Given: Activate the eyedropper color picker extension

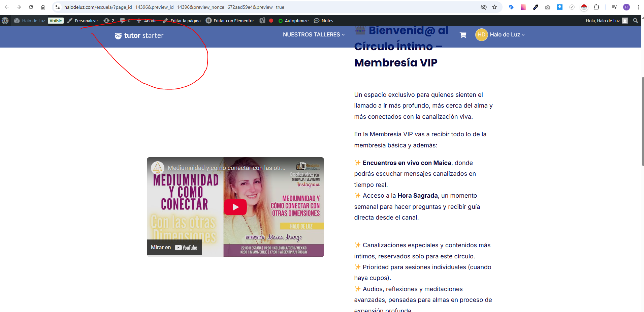Looking at the screenshot, I should tap(536, 7).
